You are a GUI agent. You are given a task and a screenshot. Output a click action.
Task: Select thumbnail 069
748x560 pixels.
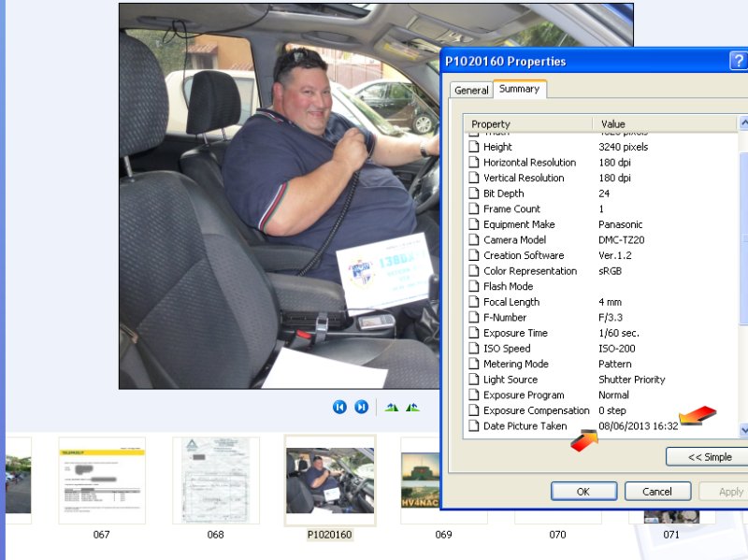point(420,481)
